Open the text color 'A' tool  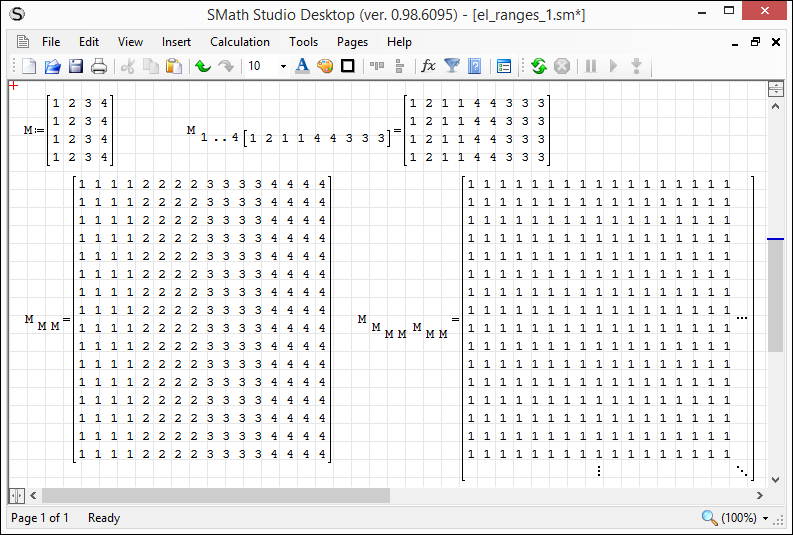click(x=302, y=66)
